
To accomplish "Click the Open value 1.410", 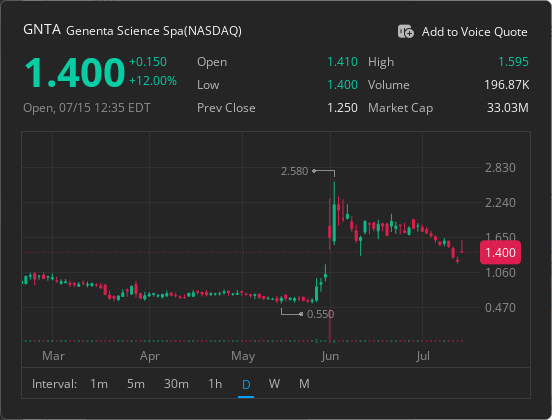I will tap(342, 62).
